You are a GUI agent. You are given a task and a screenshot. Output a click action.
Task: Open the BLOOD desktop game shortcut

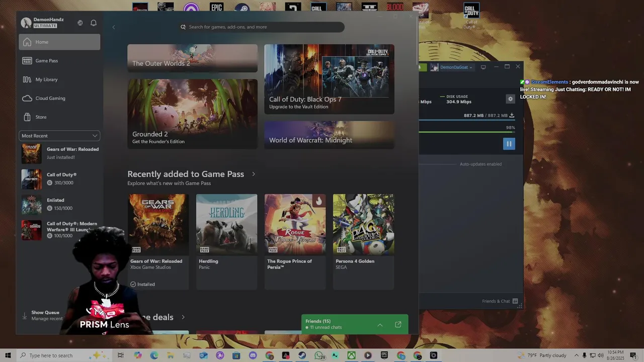click(395, 7)
